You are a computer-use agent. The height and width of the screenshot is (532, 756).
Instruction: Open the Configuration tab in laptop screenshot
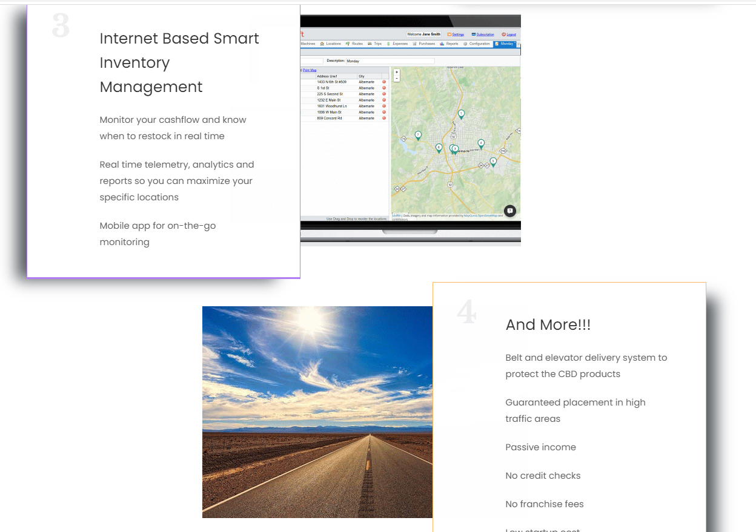pyautogui.click(x=477, y=44)
